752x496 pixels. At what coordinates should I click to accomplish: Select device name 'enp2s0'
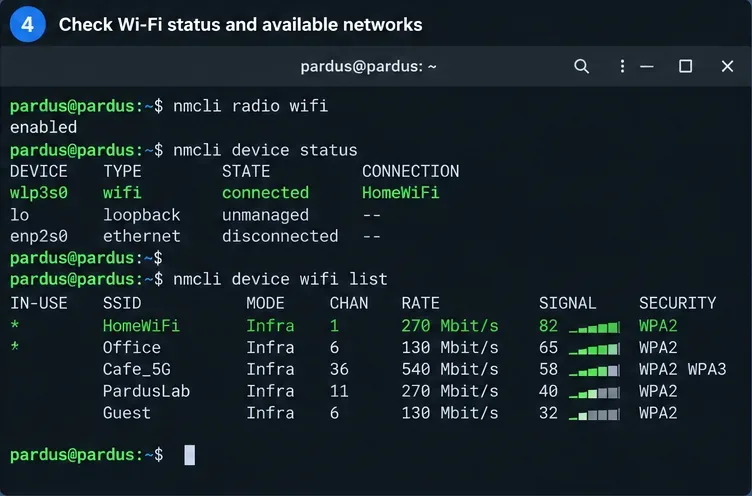coord(39,236)
